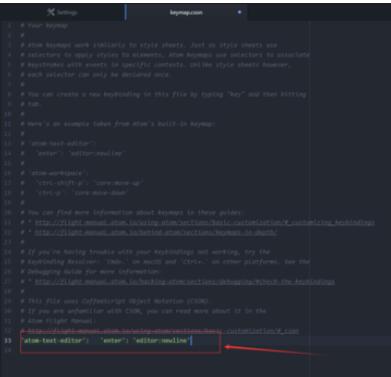This screenshot has width=391, height=377.
Task: Place cursor in 'atom-text-editor' on line 33
Action: coord(52,341)
